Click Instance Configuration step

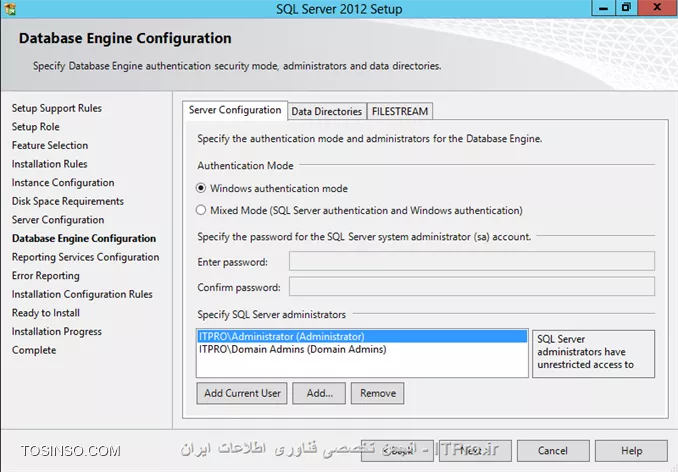pos(63,182)
